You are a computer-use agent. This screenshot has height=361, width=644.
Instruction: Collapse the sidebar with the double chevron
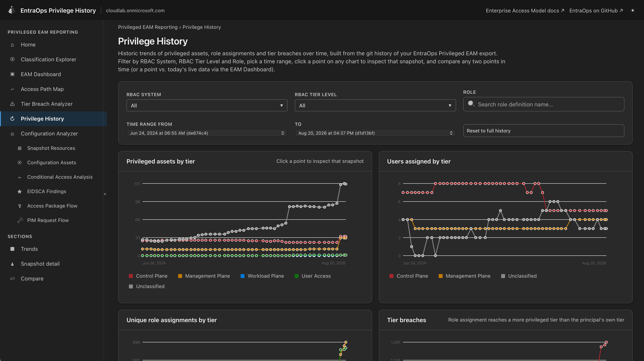click(105, 194)
